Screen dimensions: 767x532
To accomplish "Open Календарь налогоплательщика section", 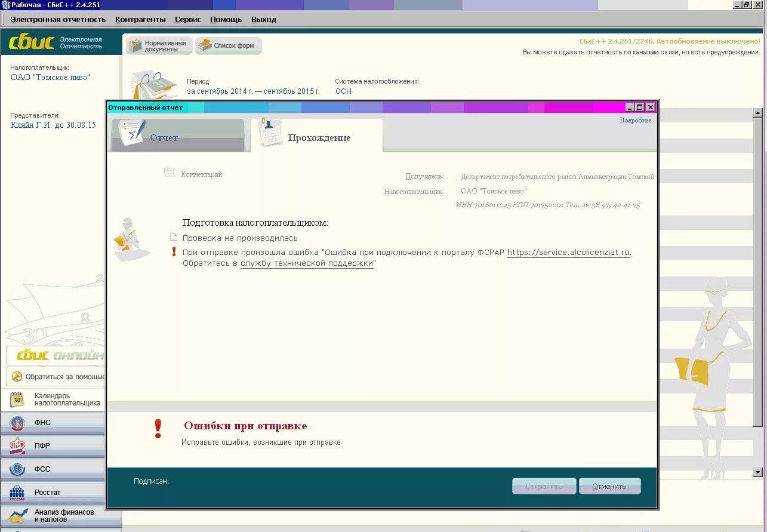I will pyautogui.click(x=53, y=399).
